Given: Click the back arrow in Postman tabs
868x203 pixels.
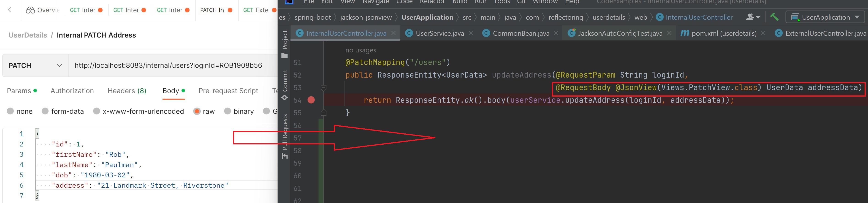Looking at the screenshot, I should pos(9,10).
